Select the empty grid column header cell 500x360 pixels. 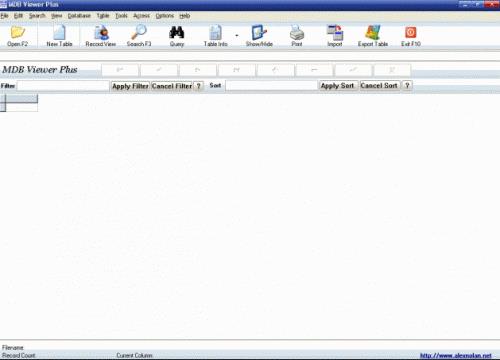[x=22, y=98]
